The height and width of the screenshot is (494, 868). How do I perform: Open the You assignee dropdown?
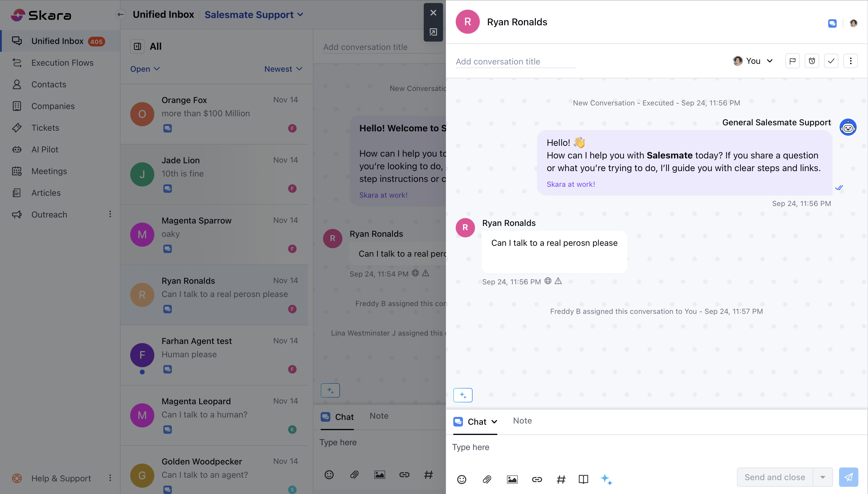coord(753,61)
